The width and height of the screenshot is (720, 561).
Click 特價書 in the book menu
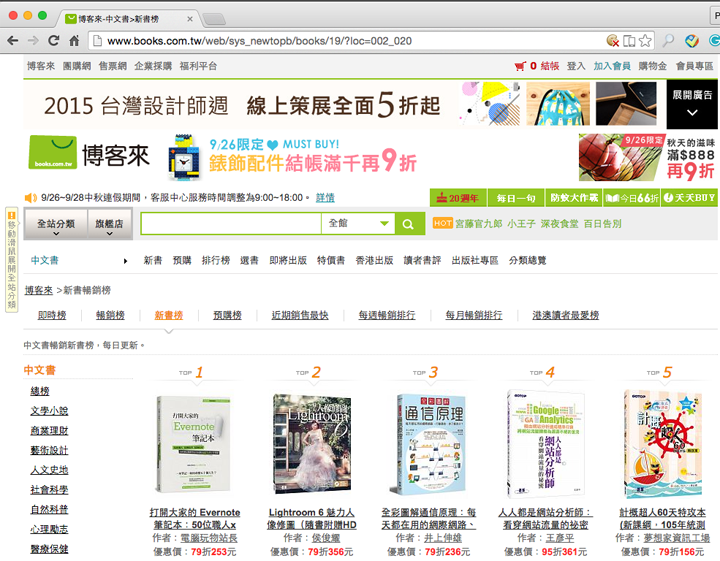[331, 261]
